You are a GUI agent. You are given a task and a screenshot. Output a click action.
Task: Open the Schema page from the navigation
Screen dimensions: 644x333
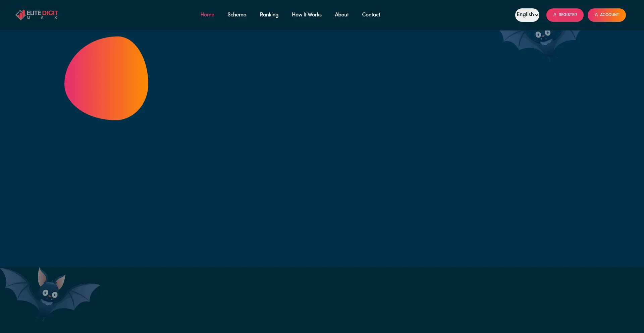[x=237, y=15]
